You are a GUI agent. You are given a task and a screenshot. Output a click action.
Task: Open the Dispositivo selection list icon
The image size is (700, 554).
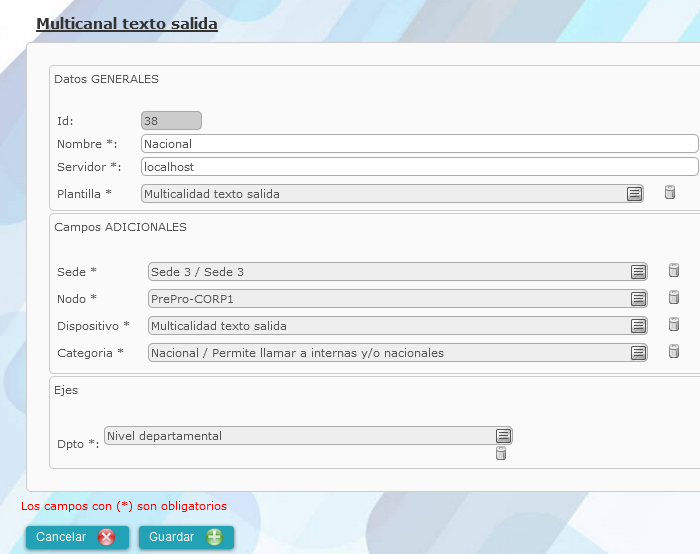638,326
